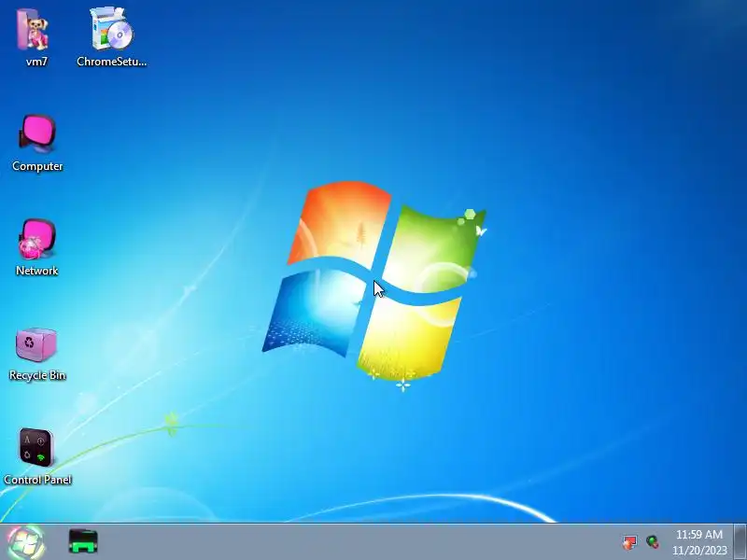This screenshot has height=560, width=747.
Task: Click the network status tray icon
Action: point(653,541)
